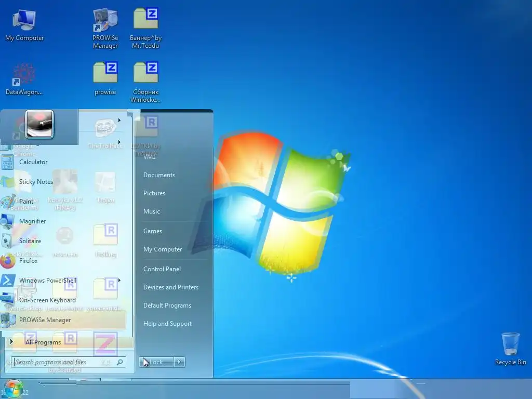Launch Paint from the Start menu
The image size is (532, 399).
click(x=63, y=202)
